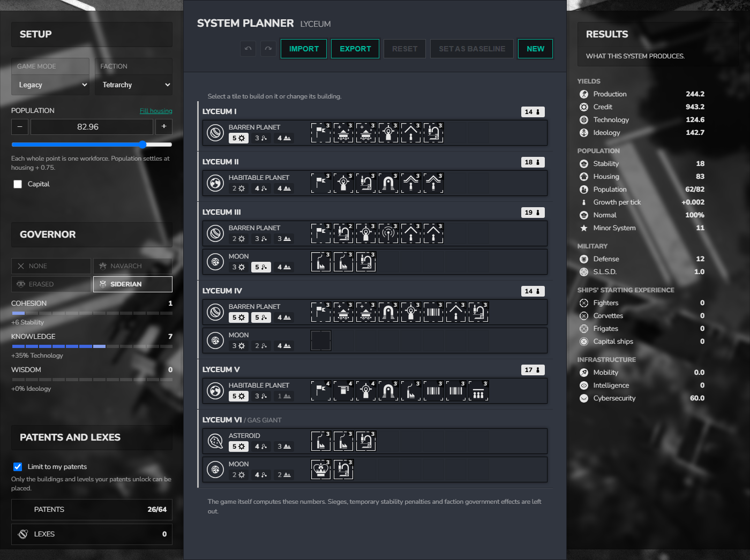750x560 pixels.
Task: Decrease population with the minus button
Action: (20, 127)
